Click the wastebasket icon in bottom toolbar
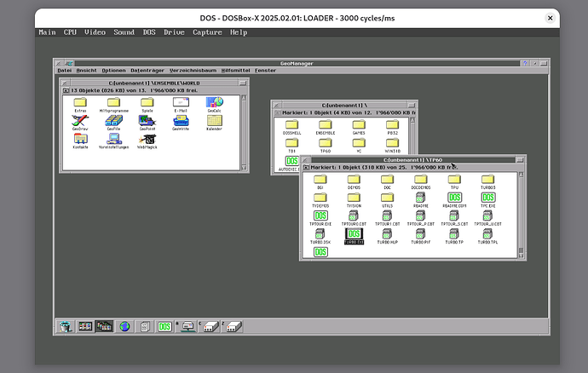Image resolution: width=588 pixels, height=373 pixels. pos(66,326)
